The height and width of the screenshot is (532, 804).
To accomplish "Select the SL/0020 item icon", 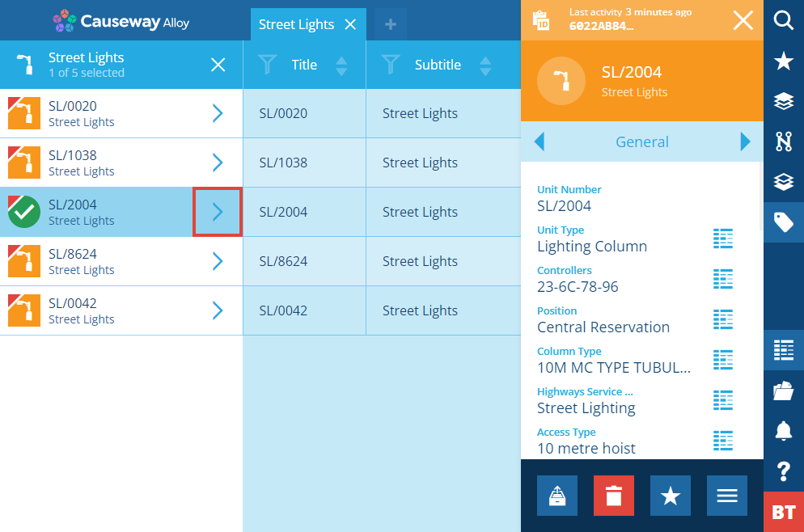I will pyautogui.click(x=24, y=113).
